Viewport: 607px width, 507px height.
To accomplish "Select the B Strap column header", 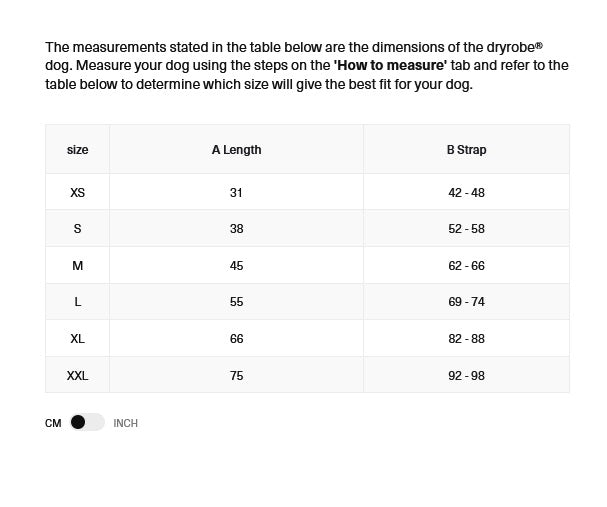I will pyautogui.click(x=466, y=150).
